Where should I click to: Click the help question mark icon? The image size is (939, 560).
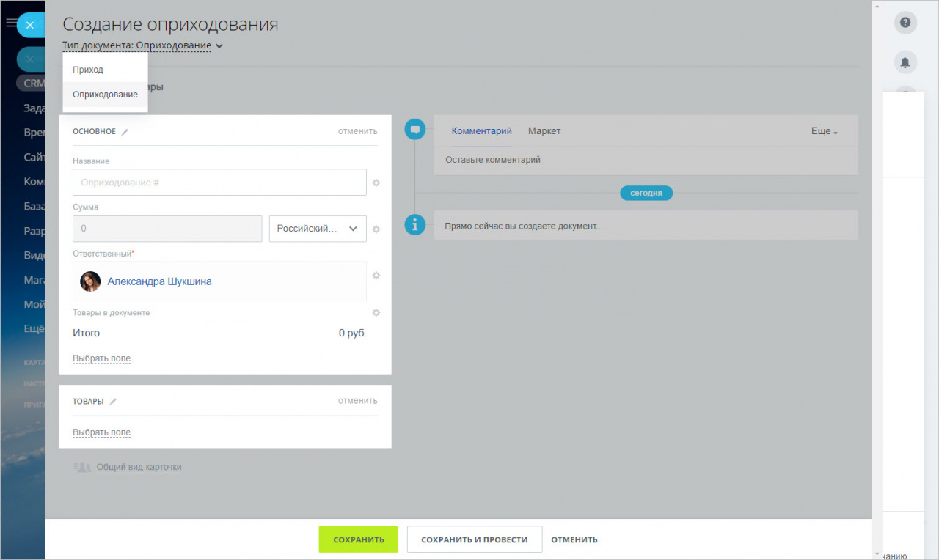(905, 23)
